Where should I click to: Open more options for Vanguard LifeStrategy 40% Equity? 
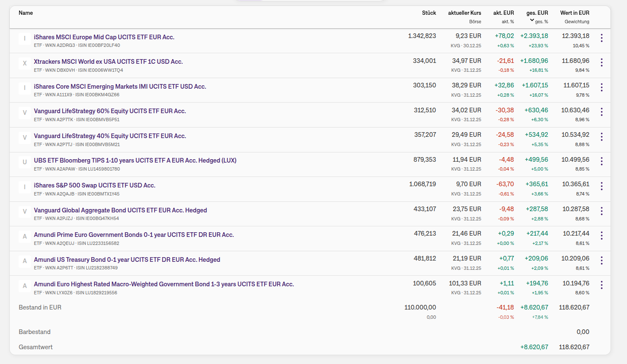[602, 137]
